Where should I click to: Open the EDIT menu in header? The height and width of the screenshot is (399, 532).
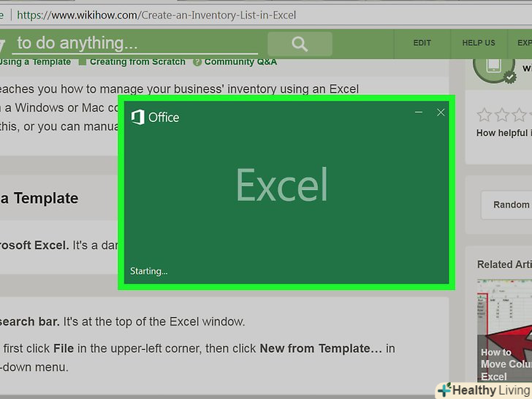pos(422,43)
